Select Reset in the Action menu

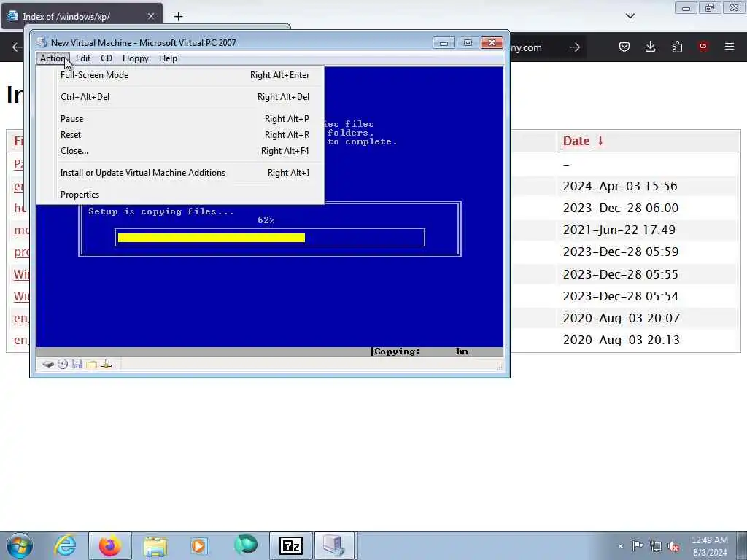(x=180, y=135)
